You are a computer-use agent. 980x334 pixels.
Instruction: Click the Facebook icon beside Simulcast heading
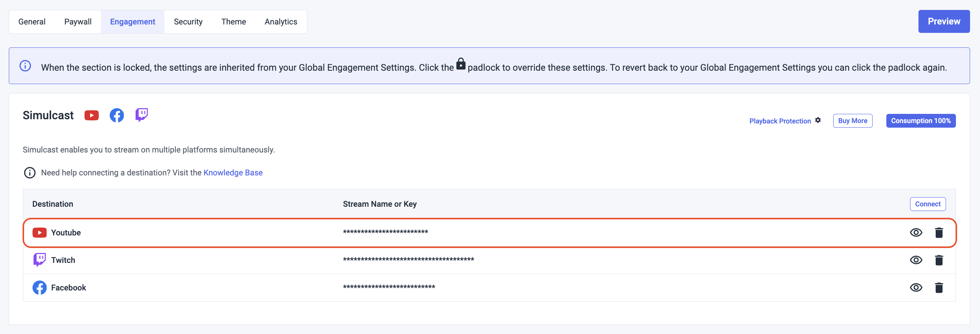tap(117, 115)
